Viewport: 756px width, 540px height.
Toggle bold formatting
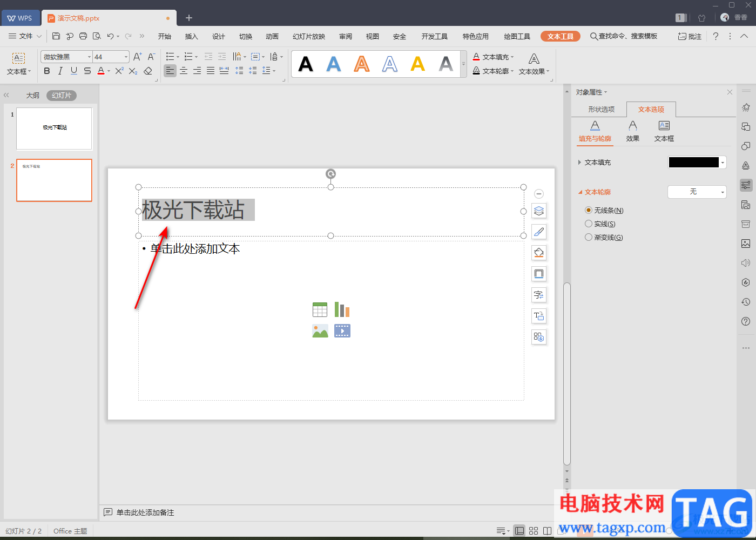click(x=47, y=71)
